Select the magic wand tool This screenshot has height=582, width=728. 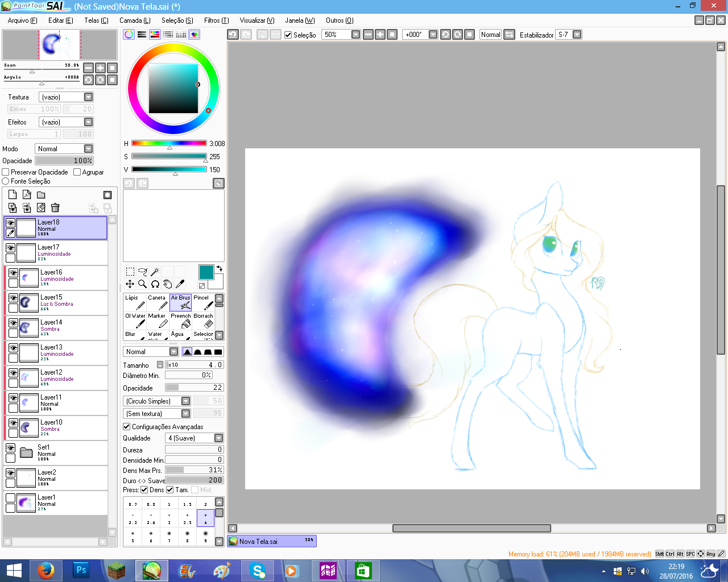click(x=155, y=272)
